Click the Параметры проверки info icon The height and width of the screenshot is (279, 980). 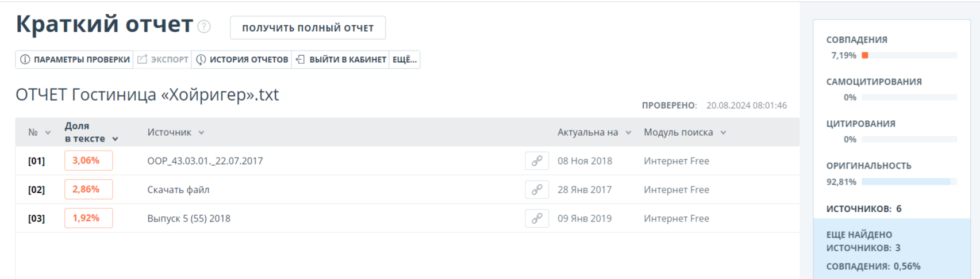[25, 60]
